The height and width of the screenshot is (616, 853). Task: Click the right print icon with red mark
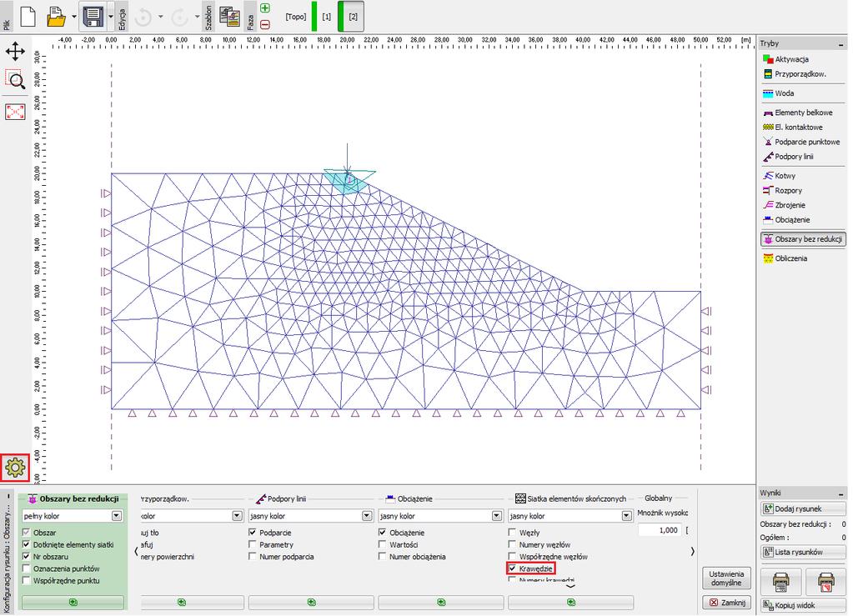click(x=825, y=582)
